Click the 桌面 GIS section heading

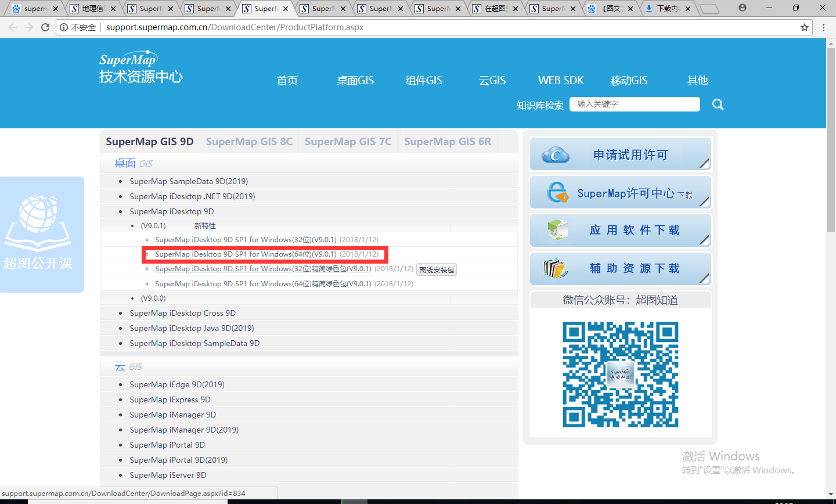pyautogui.click(x=134, y=163)
